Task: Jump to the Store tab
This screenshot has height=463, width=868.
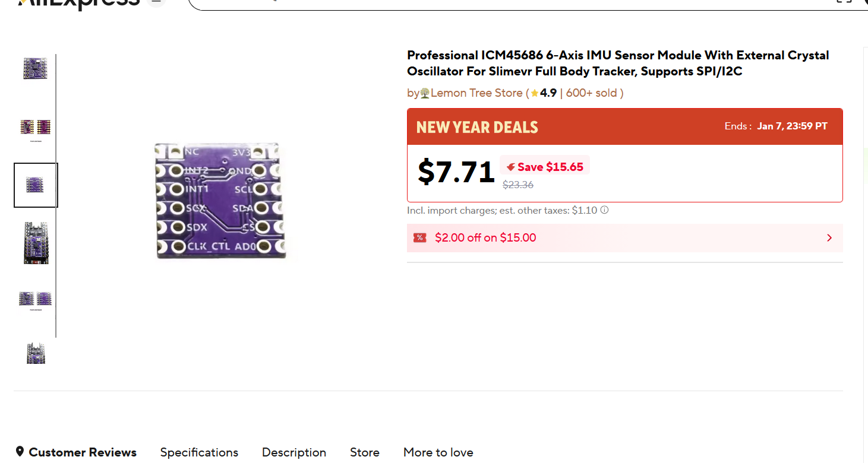Action: click(x=365, y=452)
